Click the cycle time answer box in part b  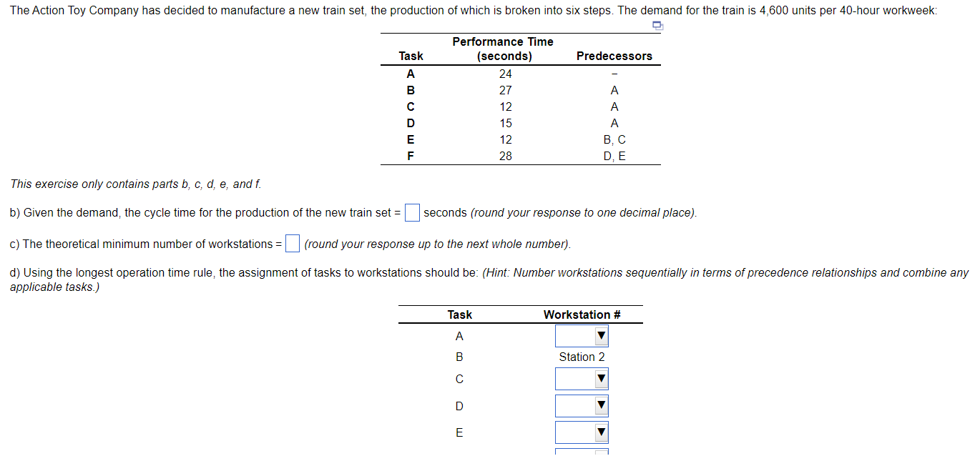411,212
